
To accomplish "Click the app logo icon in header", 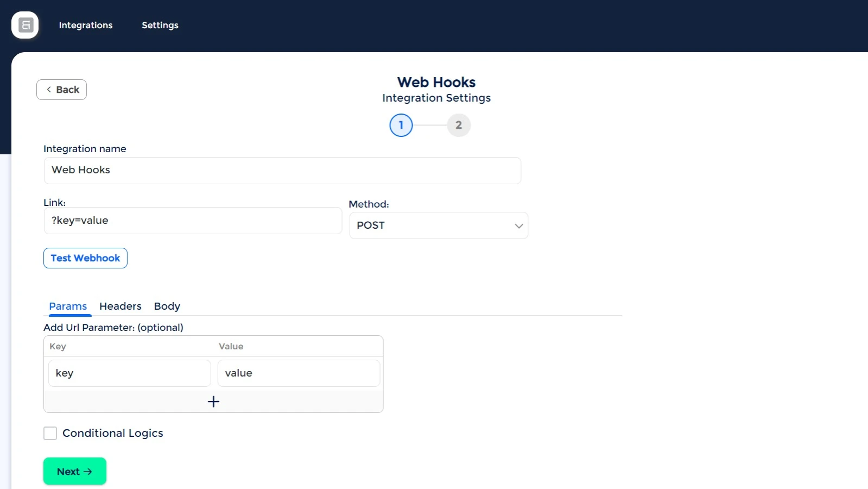I will tap(25, 25).
